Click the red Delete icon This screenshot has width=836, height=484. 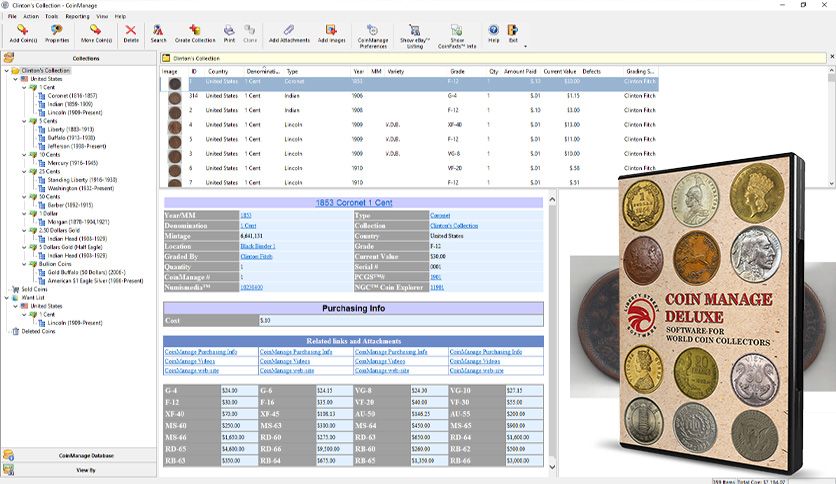(131, 30)
